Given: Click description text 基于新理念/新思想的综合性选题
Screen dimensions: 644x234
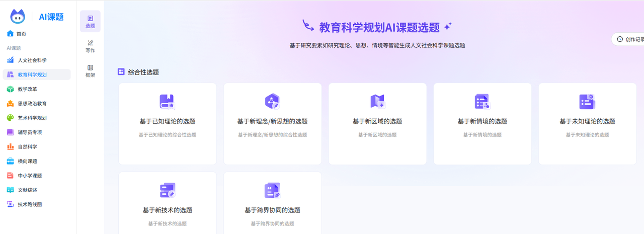Looking at the screenshot, I should [x=272, y=135].
